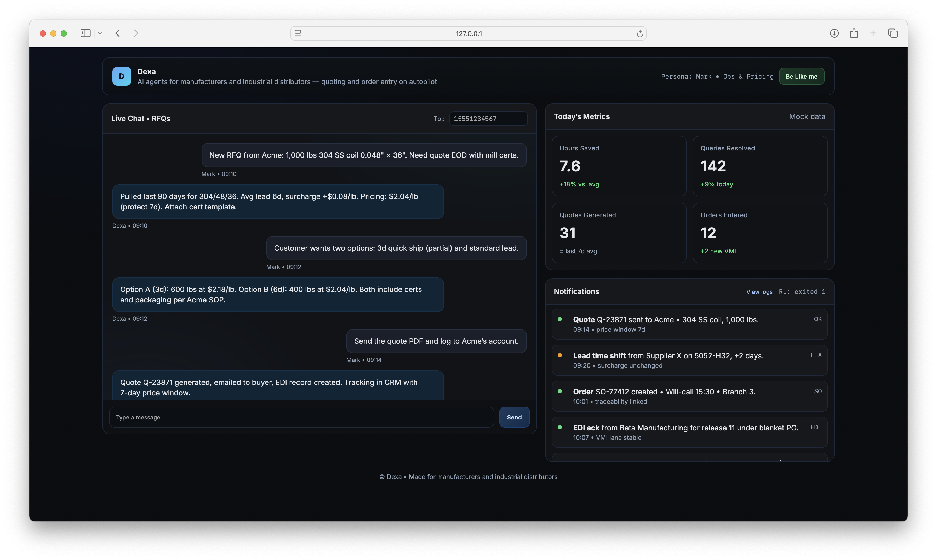Open a new tab with the plus icon
The height and width of the screenshot is (560, 937).
click(873, 33)
